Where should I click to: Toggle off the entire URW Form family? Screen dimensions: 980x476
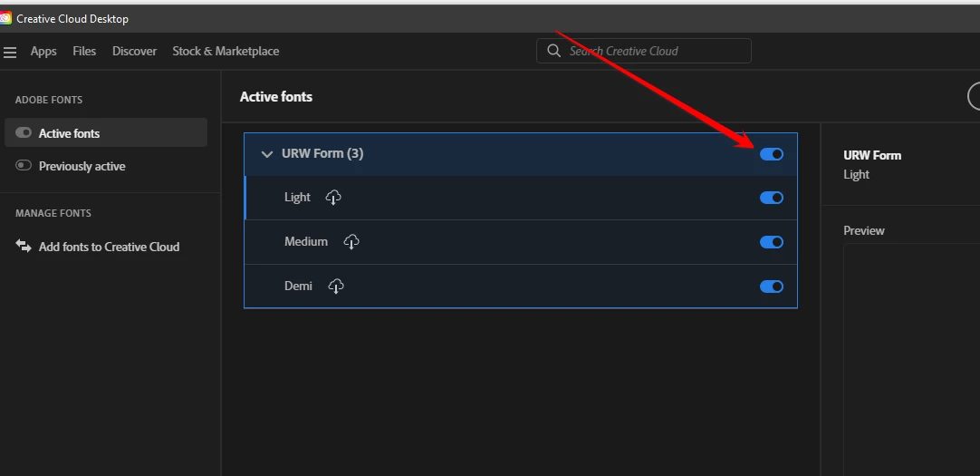[x=772, y=154]
